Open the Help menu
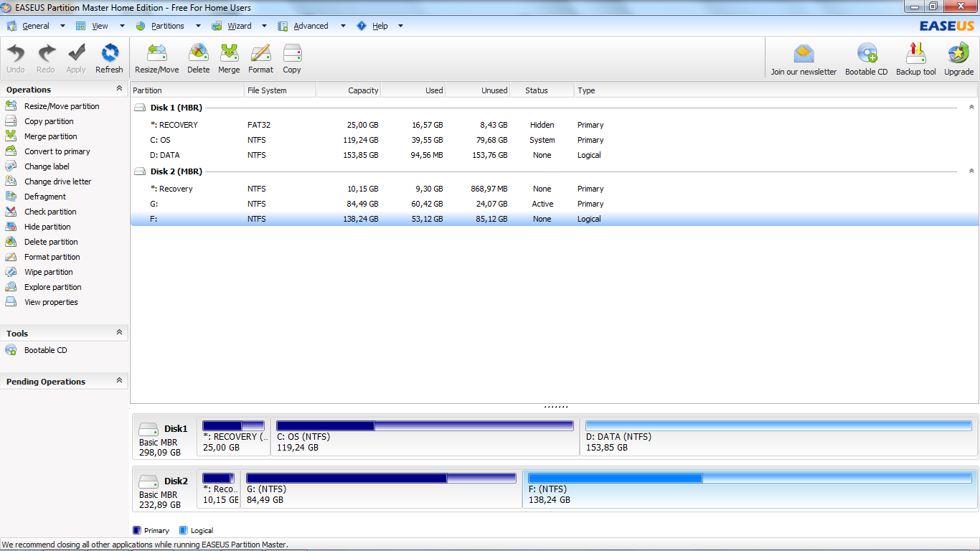The image size is (980, 551). pyautogui.click(x=380, y=26)
